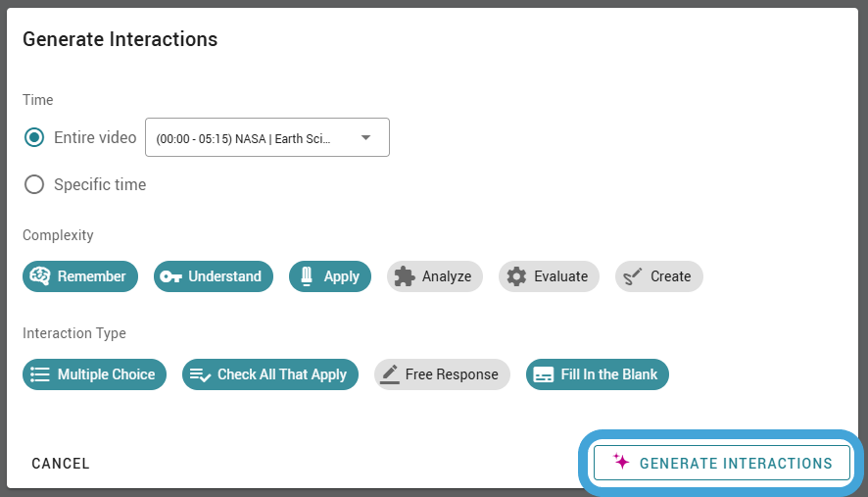Deselect the Fill In the Blank chip
The height and width of the screenshot is (497, 868).
[598, 374]
